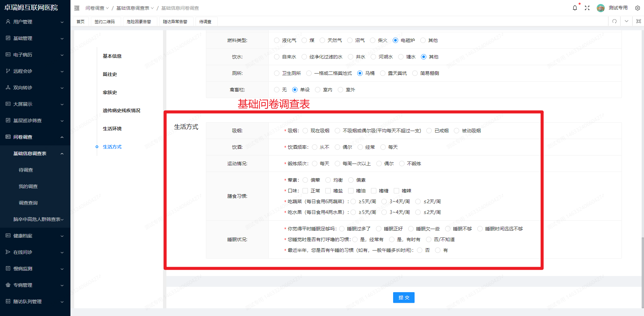
Task: Check the 嗜盐 taste checkbox
Action: pyautogui.click(x=328, y=191)
